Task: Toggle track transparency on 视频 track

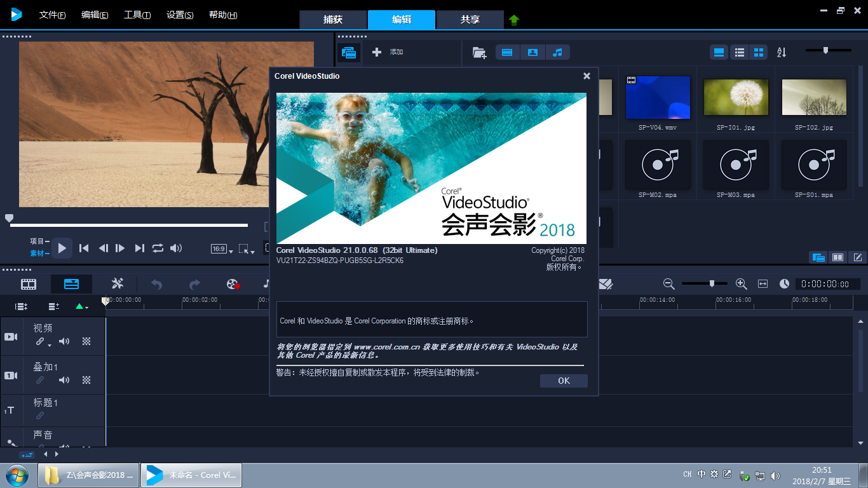Action: 87,342
